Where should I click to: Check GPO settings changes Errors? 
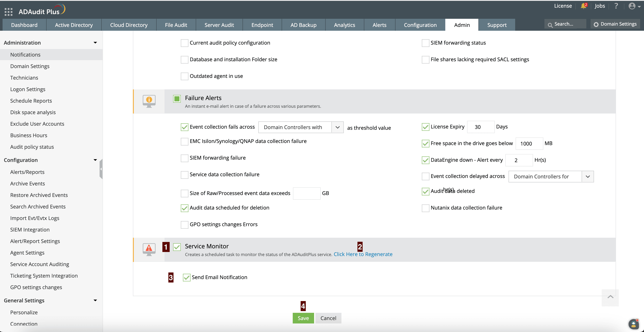click(184, 225)
